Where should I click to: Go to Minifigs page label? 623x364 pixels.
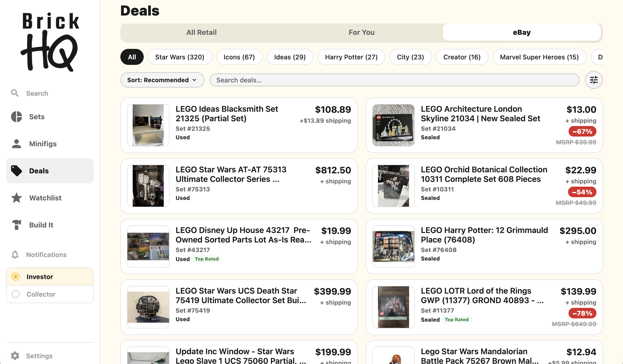pyautogui.click(x=43, y=144)
